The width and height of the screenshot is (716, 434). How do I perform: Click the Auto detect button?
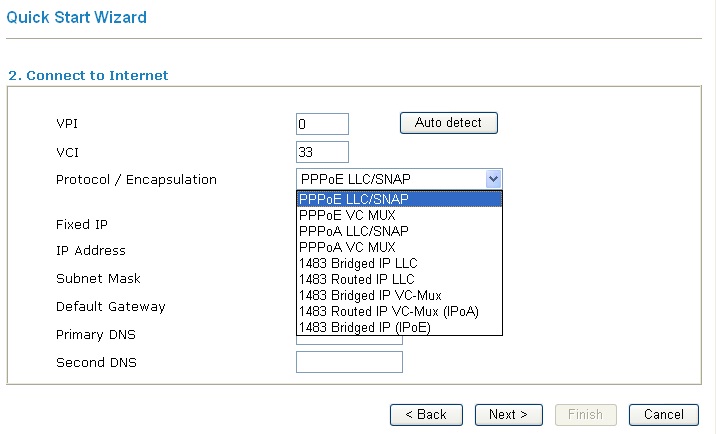tap(448, 123)
